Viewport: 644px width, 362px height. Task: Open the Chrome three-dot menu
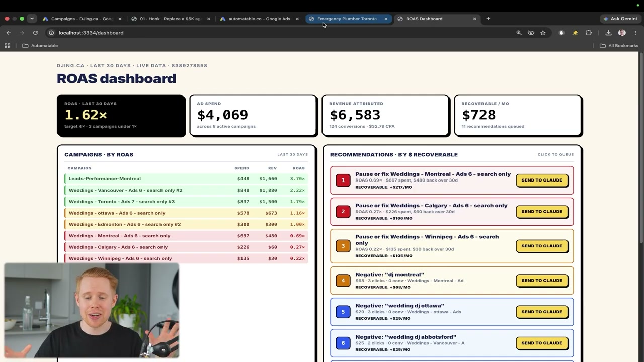(635, 33)
